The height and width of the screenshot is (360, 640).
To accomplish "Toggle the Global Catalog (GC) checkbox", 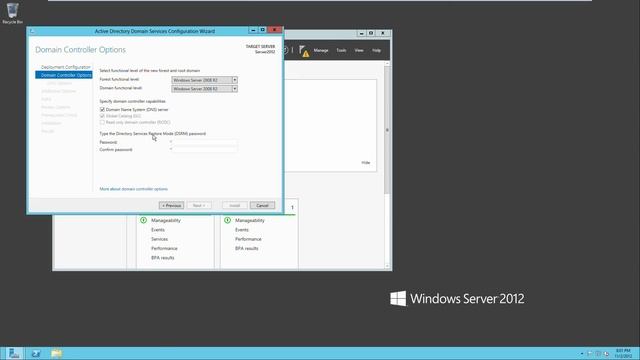I will [x=102, y=116].
